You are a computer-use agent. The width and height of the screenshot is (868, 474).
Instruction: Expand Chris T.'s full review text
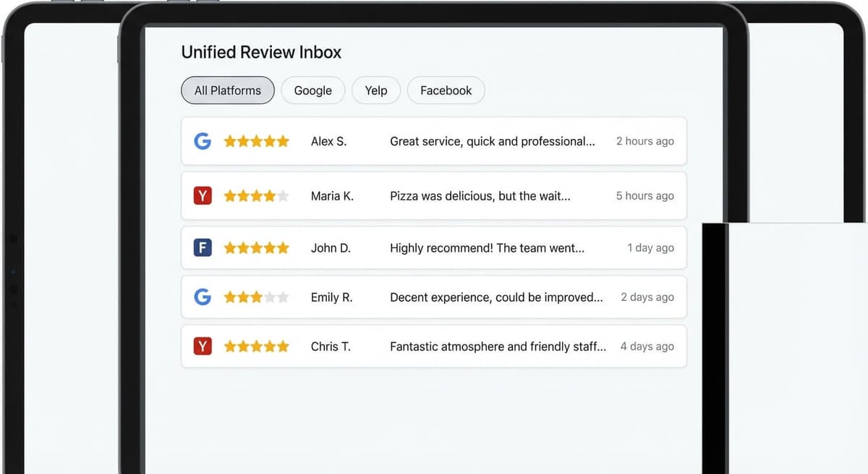(498, 346)
